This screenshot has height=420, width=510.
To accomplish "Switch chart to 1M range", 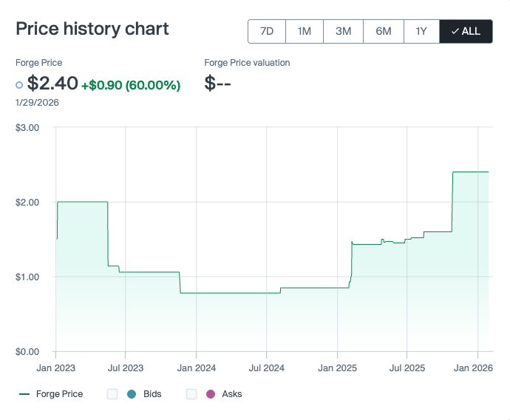I will point(305,31).
